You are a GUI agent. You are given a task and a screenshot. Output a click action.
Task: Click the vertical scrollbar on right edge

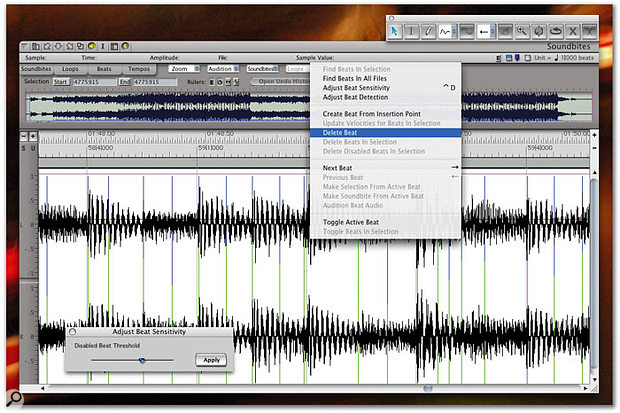pyautogui.click(x=594, y=275)
